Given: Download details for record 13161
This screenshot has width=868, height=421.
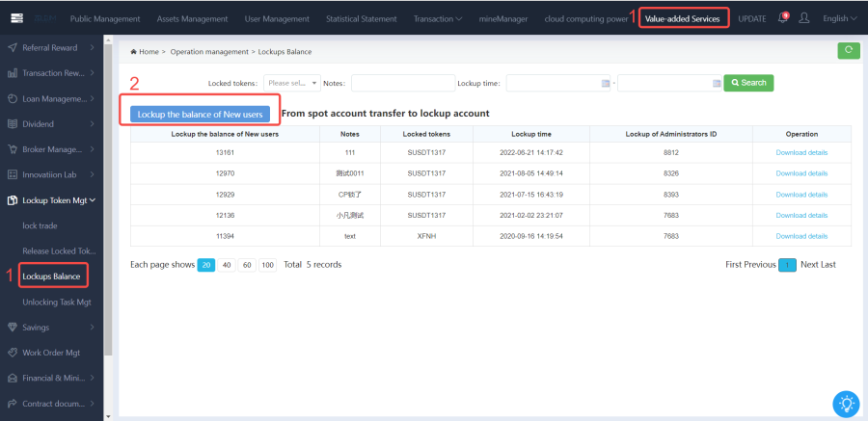Looking at the screenshot, I should coord(801,152).
